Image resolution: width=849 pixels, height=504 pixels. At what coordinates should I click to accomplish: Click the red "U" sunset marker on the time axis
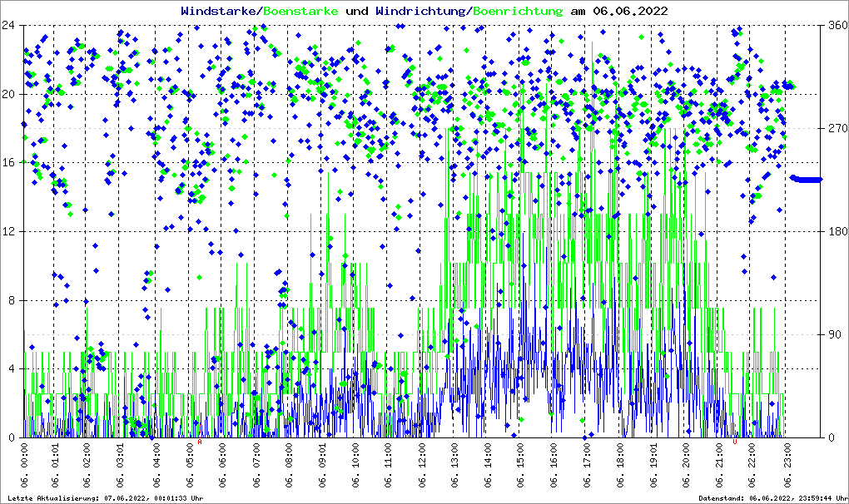coord(735,442)
